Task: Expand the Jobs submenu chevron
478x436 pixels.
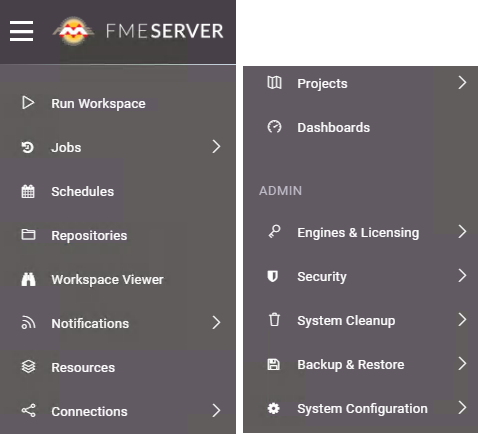Action: (216, 147)
